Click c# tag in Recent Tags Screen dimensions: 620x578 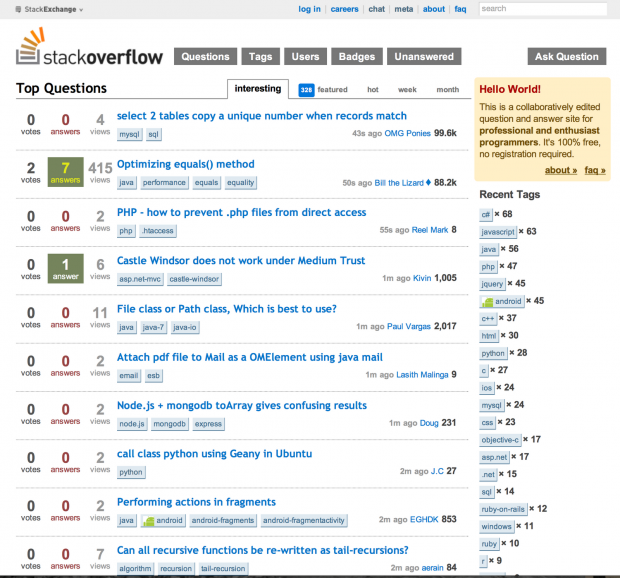[486, 214]
